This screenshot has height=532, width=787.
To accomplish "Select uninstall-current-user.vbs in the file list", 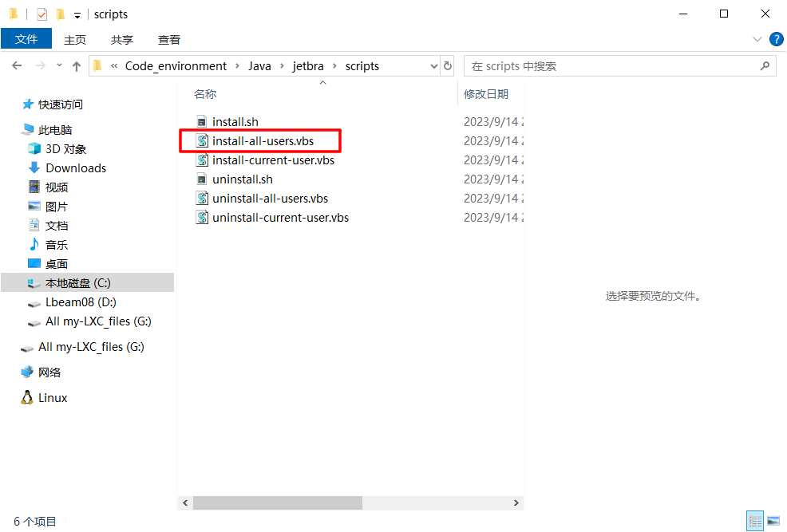I will (x=280, y=218).
